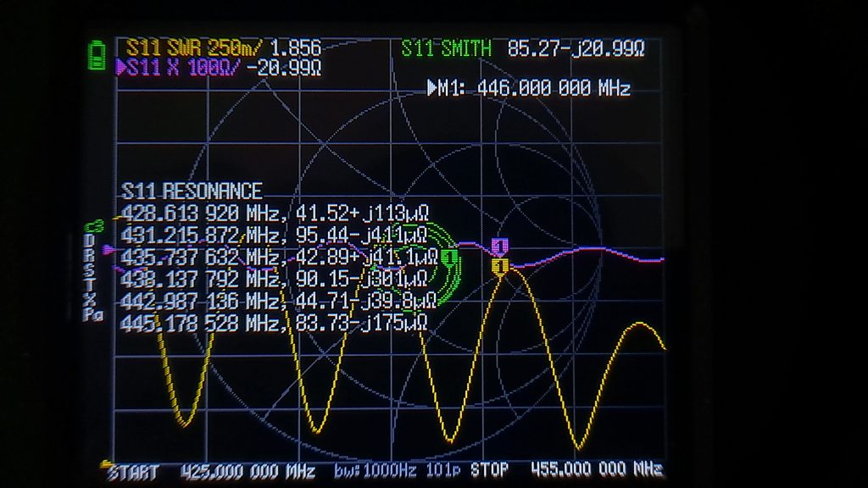Tap the Smith readout 85.27-j20.99Ω value
This screenshot has height=488, width=868.
[x=578, y=48]
